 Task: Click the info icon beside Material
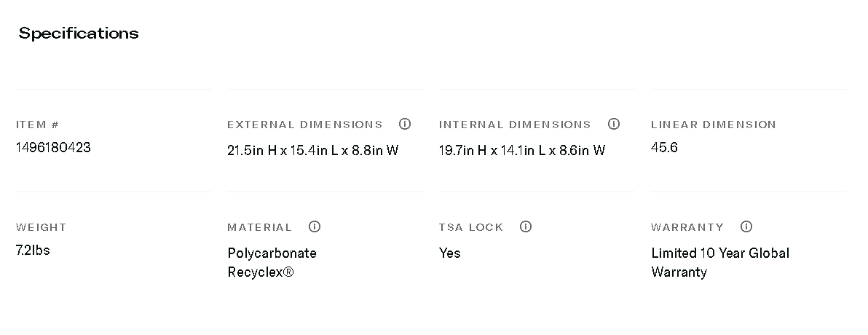click(315, 226)
